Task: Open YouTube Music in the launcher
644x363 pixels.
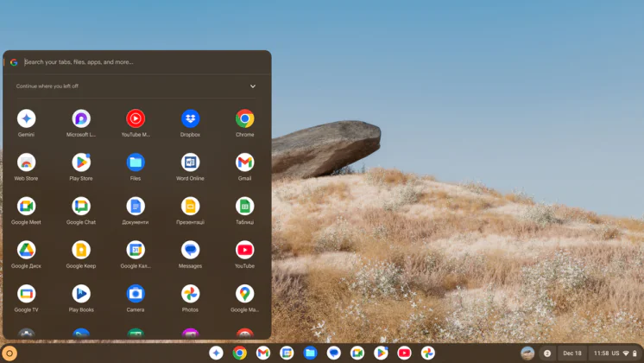Action: coord(136,118)
